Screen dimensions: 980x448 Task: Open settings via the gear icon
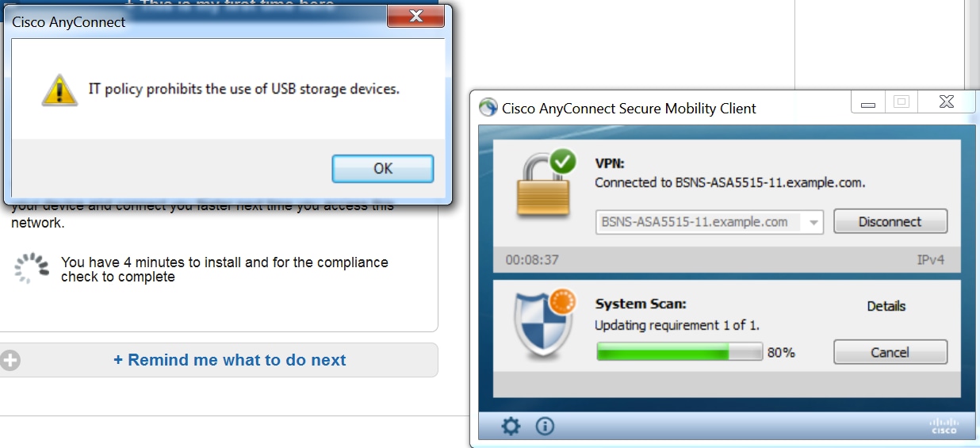511,427
